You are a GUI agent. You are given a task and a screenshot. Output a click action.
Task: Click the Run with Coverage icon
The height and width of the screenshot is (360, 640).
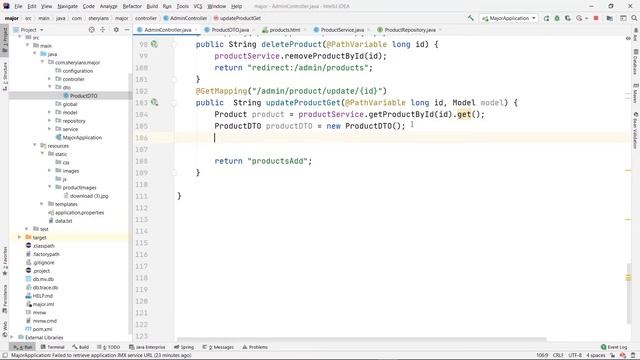pyautogui.click(x=568, y=18)
